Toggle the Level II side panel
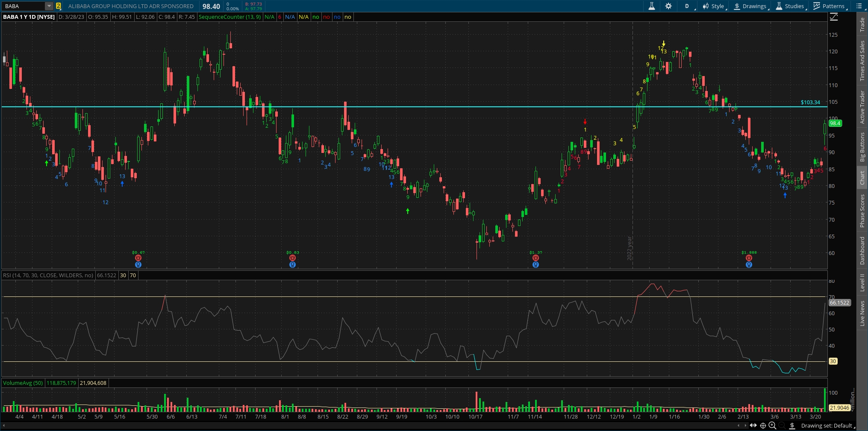868x431 pixels. point(862,282)
